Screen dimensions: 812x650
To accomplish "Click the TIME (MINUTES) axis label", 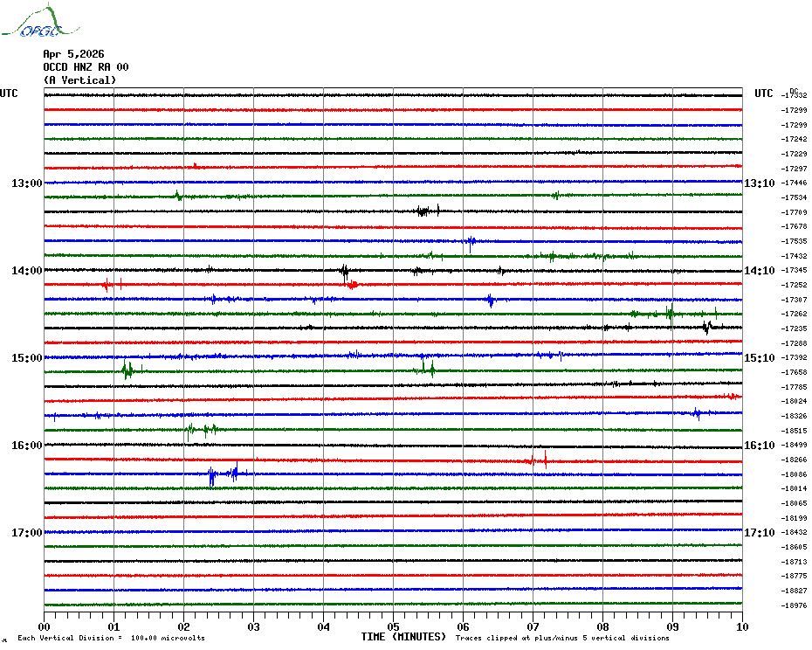I will pos(403,637).
